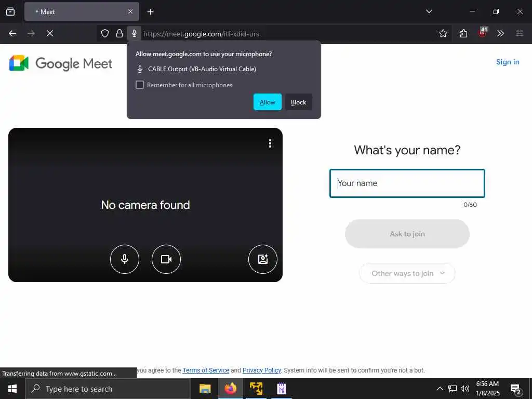Select the Meet browser tab
532x399 pixels.
[x=82, y=11]
